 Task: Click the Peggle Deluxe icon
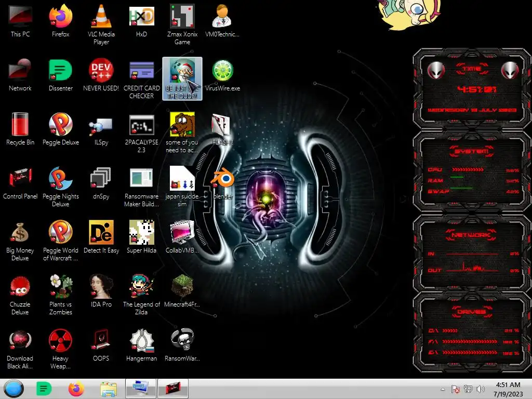pyautogui.click(x=60, y=129)
